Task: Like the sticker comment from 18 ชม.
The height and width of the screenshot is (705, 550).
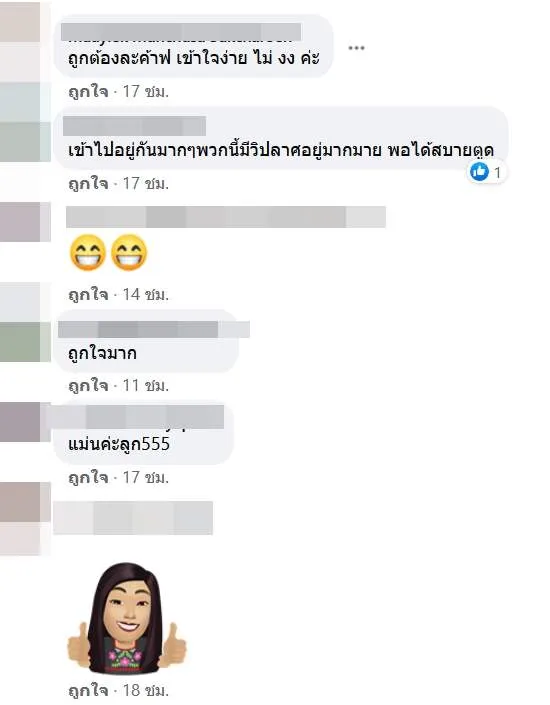Action: [88, 691]
